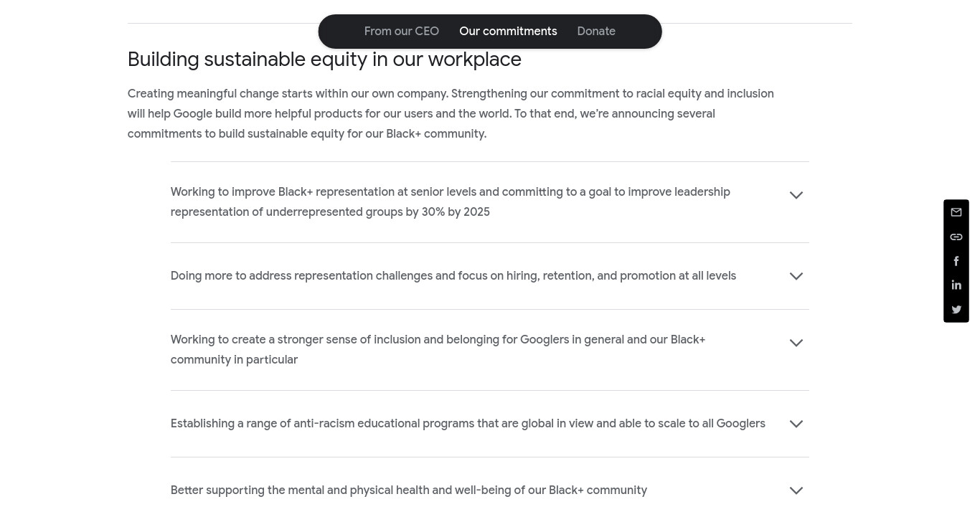The height and width of the screenshot is (522, 980).
Task: Click the introductory paragraph about meaningful change
Action: (x=451, y=114)
